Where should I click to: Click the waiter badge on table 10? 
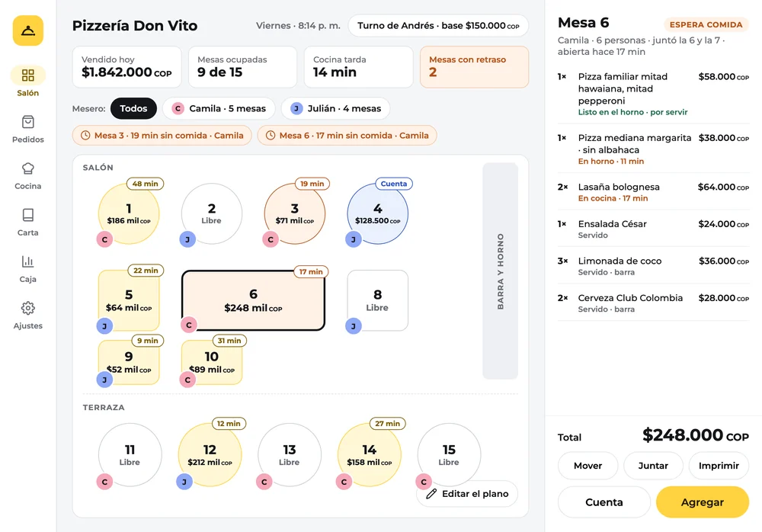pyautogui.click(x=187, y=380)
